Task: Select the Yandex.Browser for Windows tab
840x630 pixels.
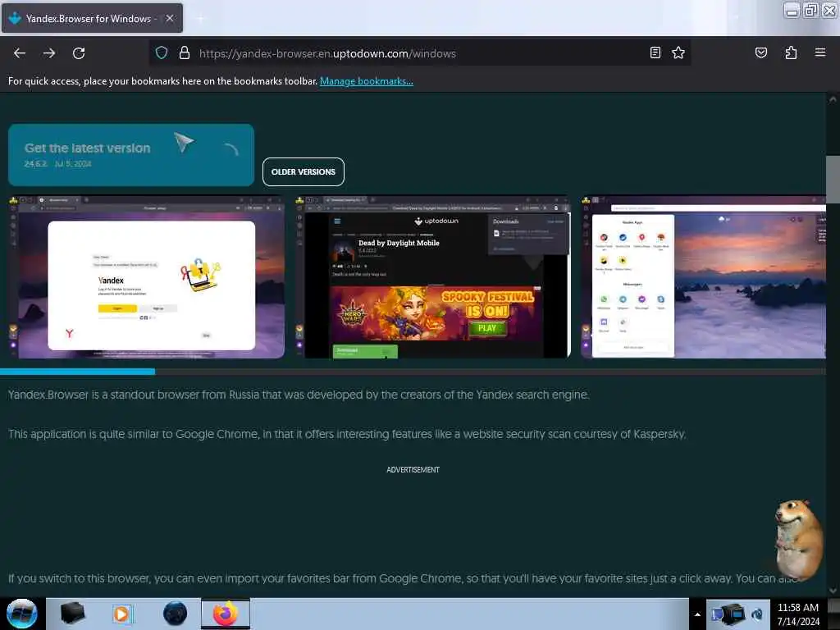Action: [x=92, y=18]
